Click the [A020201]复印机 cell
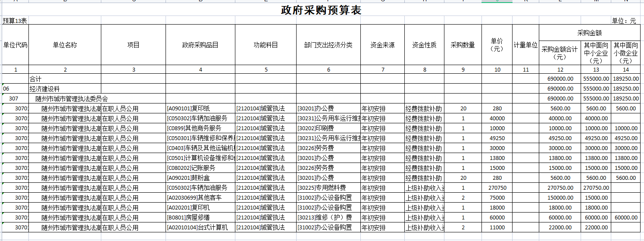 pyautogui.click(x=200, y=208)
